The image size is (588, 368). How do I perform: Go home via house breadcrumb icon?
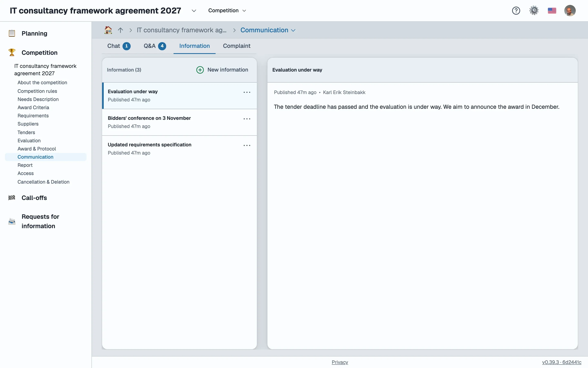tap(108, 30)
